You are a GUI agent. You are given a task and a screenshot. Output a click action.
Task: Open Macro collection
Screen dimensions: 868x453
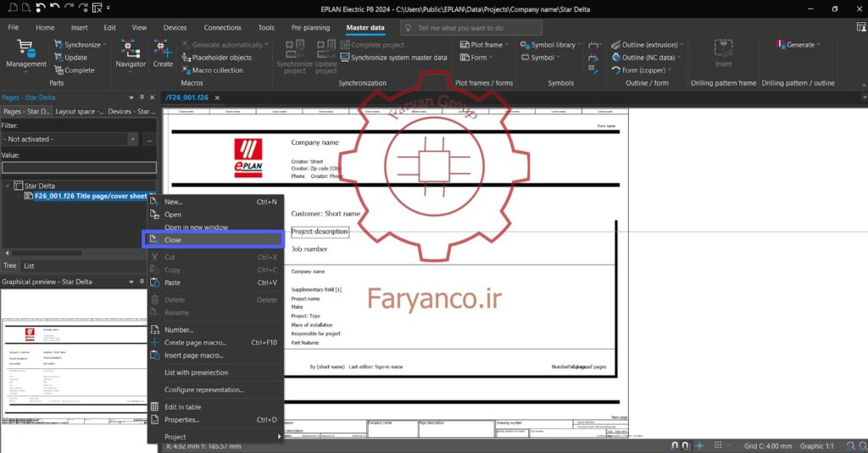(x=212, y=70)
